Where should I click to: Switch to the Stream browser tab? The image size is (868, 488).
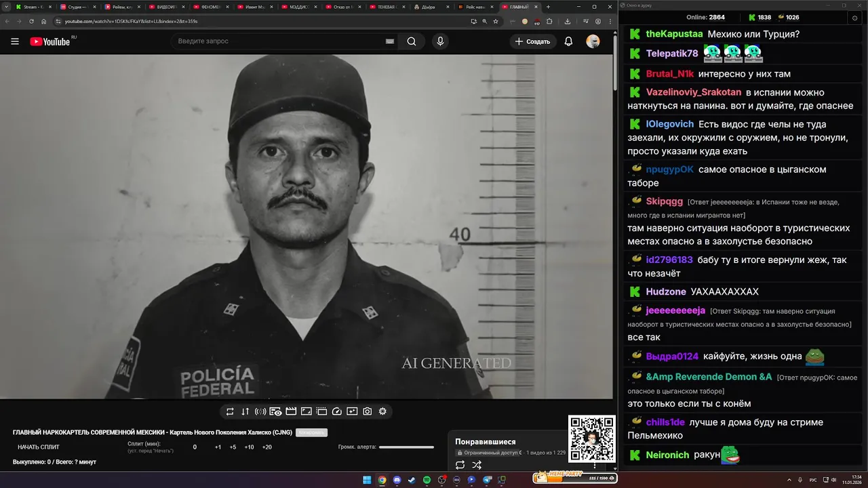click(x=33, y=7)
